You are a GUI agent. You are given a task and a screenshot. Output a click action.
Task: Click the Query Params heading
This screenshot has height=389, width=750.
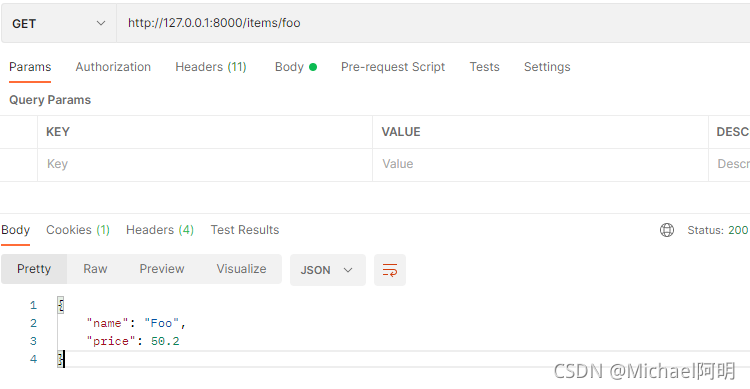[50, 100]
